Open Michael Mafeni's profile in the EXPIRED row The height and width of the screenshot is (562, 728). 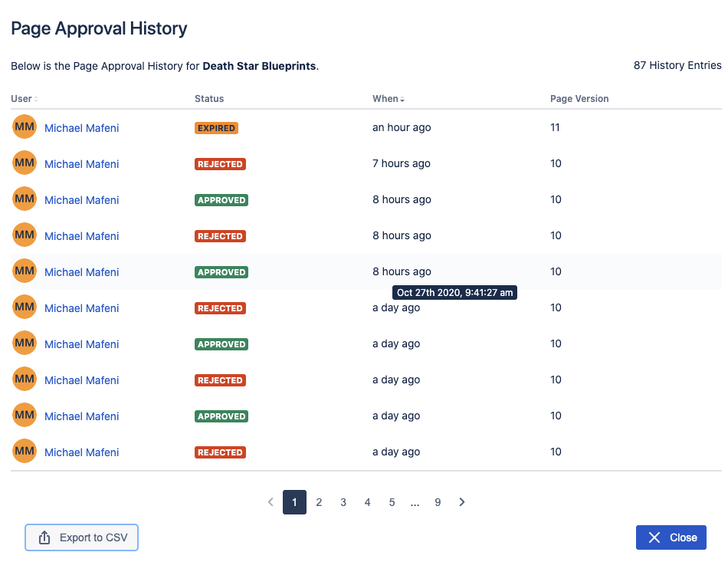(x=81, y=128)
